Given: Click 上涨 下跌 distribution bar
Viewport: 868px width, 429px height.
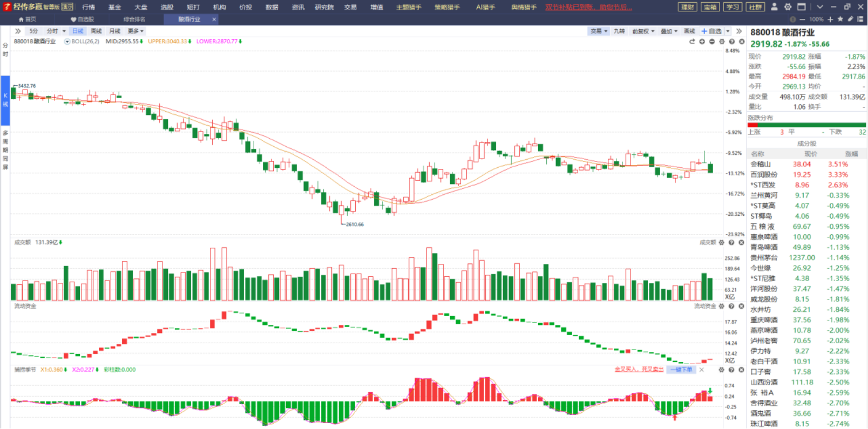Looking at the screenshot, I should (806, 125).
